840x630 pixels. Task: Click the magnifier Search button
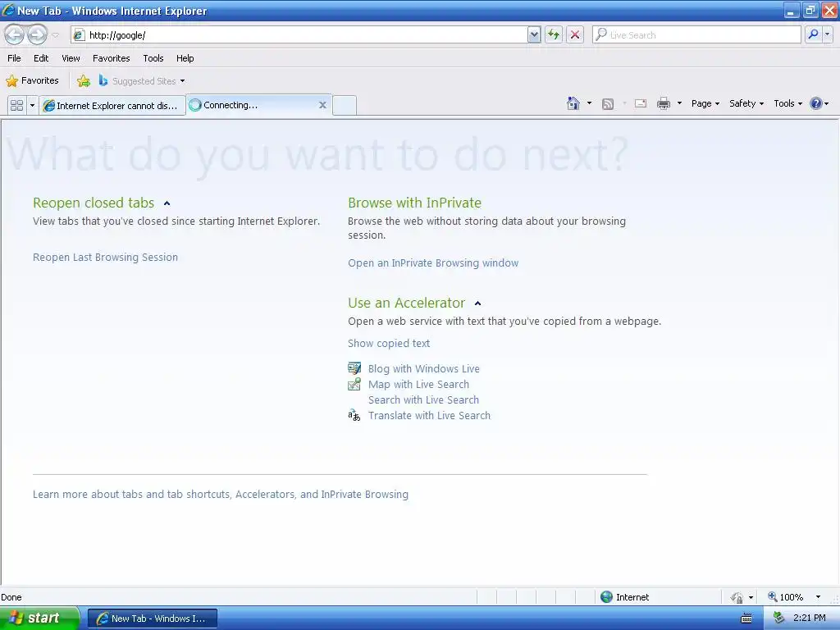click(x=813, y=34)
